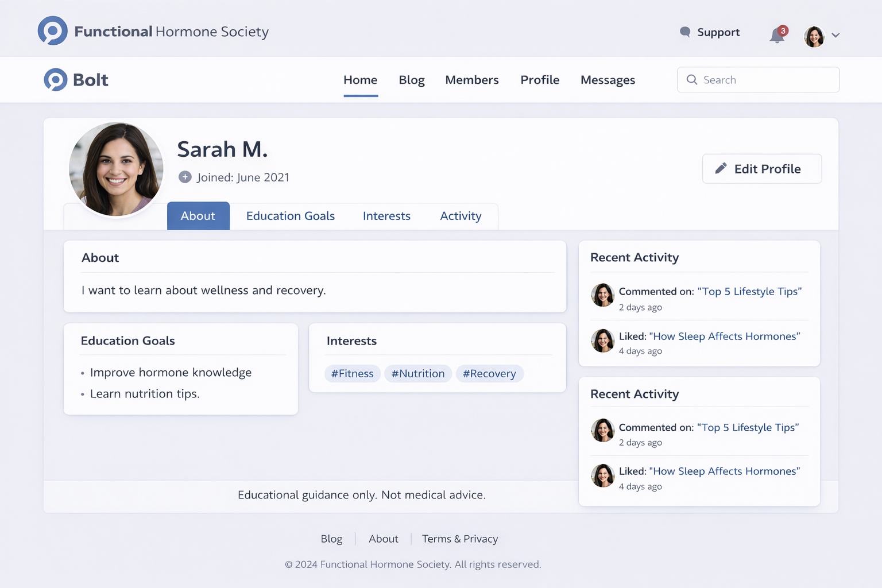This screenshot has width=882, height=588.
Task: Go to Members in navigation menu
Action: [x=471, y=80]
